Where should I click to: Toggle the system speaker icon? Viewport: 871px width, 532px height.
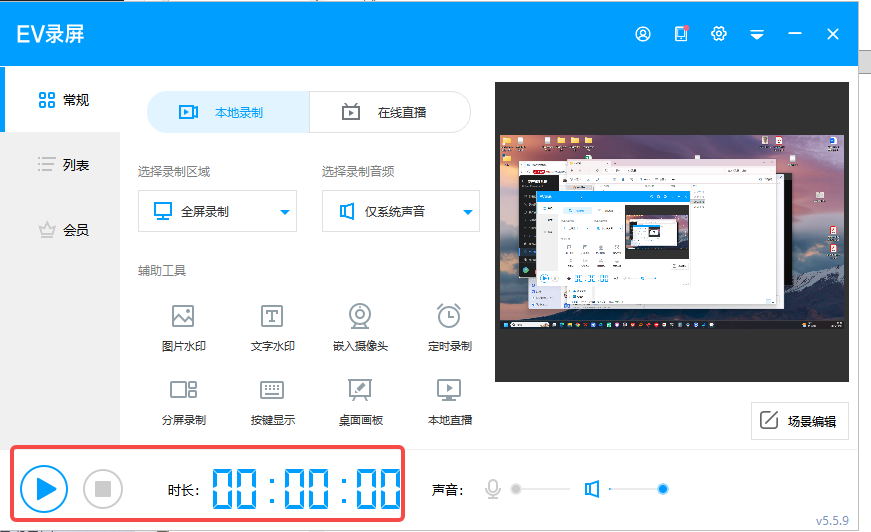coord(592,489)
